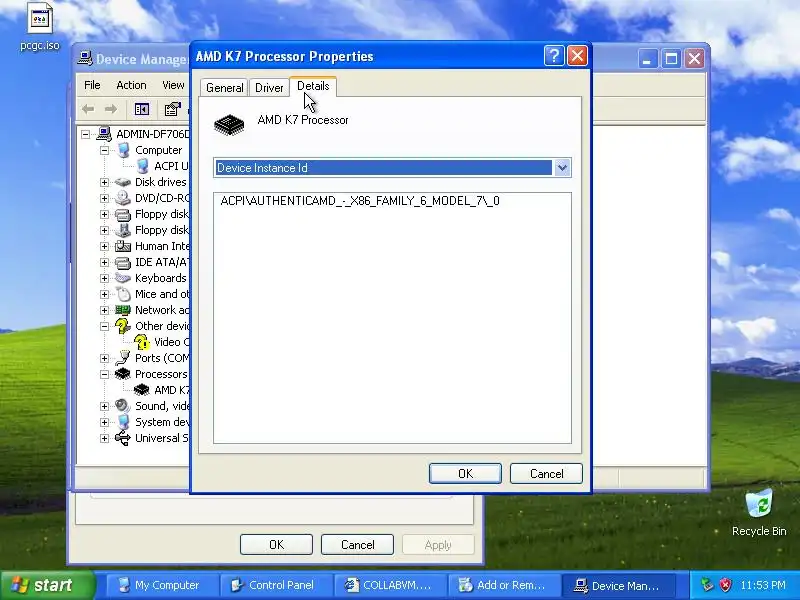This screenshot has width=800, height=600.
Task: Click OK in AMD K7 Processor Properties
Action: coord(465,473)
